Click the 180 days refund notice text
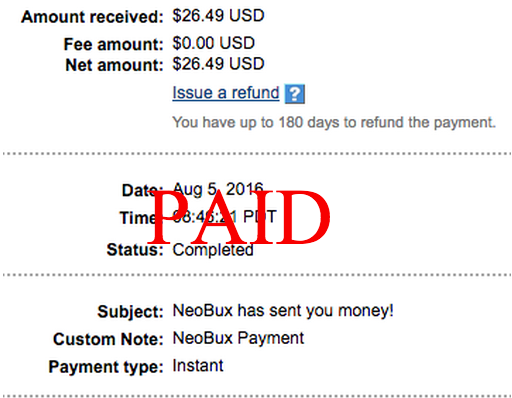 (334, 123)
